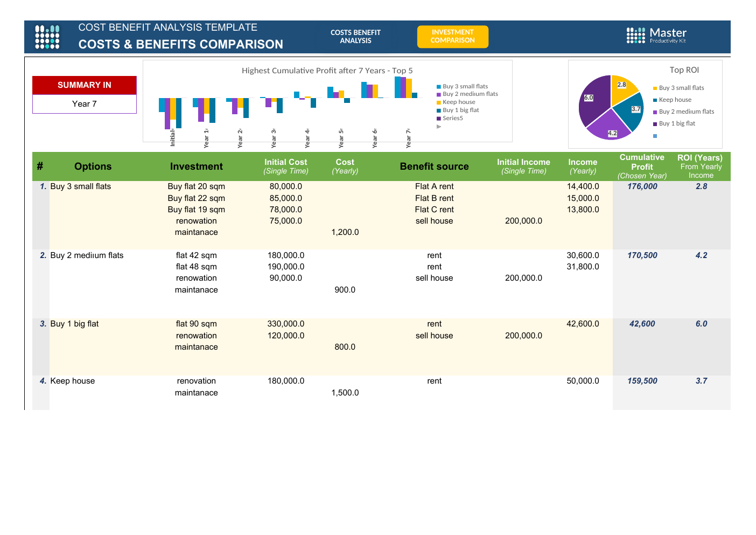Select the Buy flat 22 sqm investment cell
The height and width of the screenshot is (535, 756).
point(197,198)
